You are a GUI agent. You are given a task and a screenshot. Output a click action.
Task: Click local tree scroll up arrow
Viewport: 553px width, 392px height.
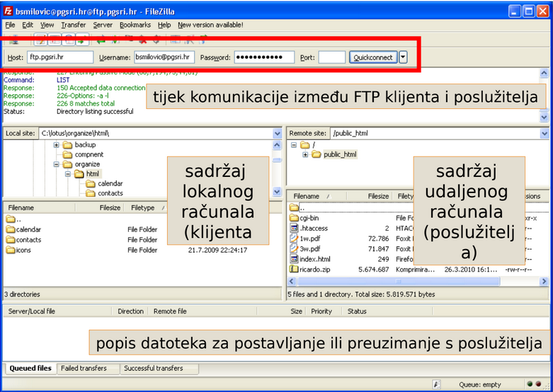[277, 145]
